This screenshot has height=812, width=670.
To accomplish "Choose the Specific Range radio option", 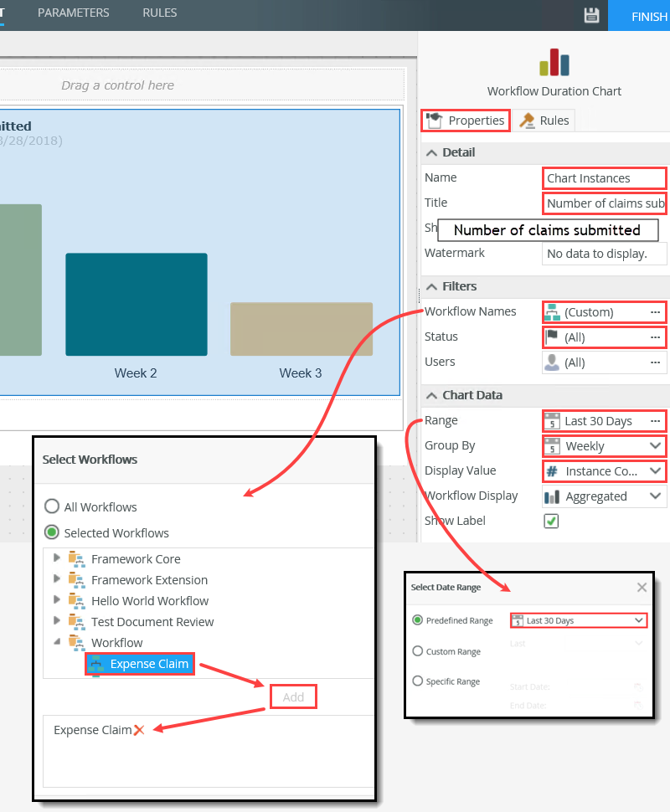I will coord(418,681).
